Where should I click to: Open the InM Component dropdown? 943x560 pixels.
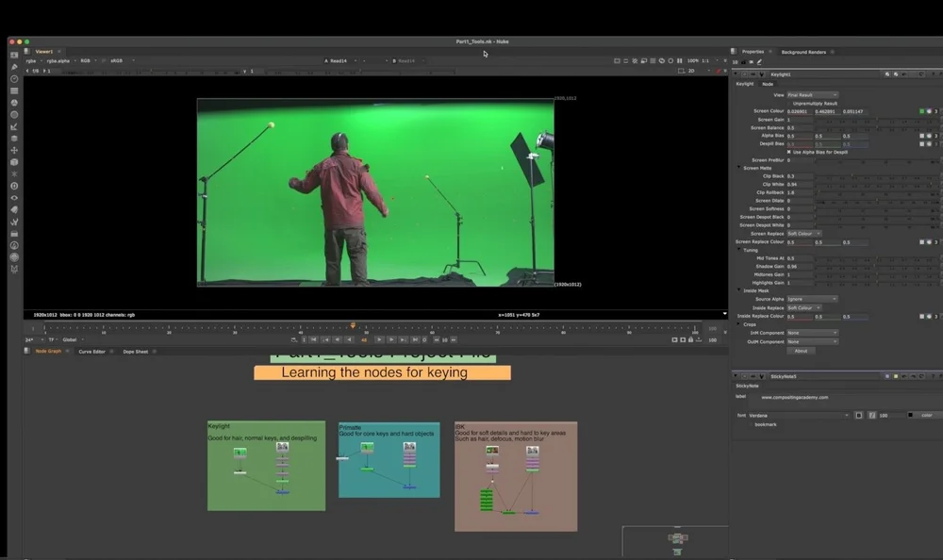pos(812,333)
